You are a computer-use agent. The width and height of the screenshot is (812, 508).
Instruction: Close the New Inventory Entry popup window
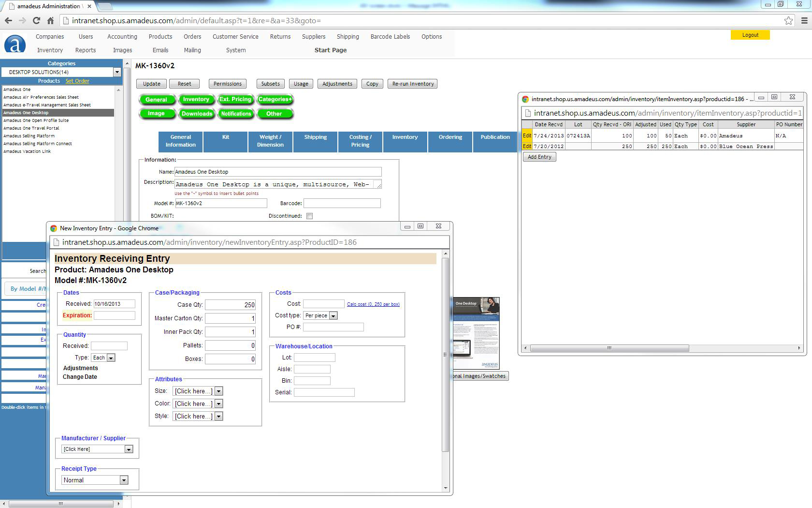[438, 226]
